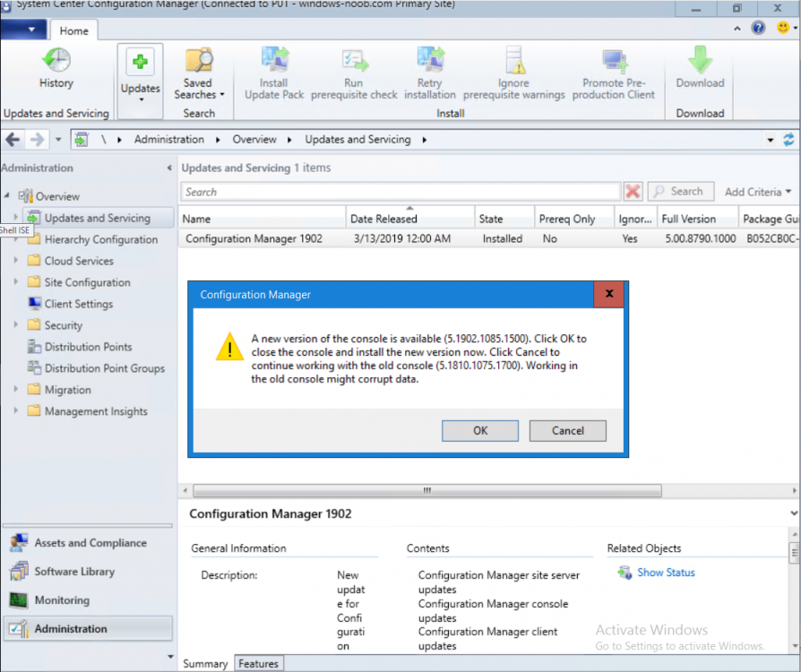Close the Configuration Manager dialog
Image resolution: width=801 pixels, height=672 pixels.
pos(609,294)
